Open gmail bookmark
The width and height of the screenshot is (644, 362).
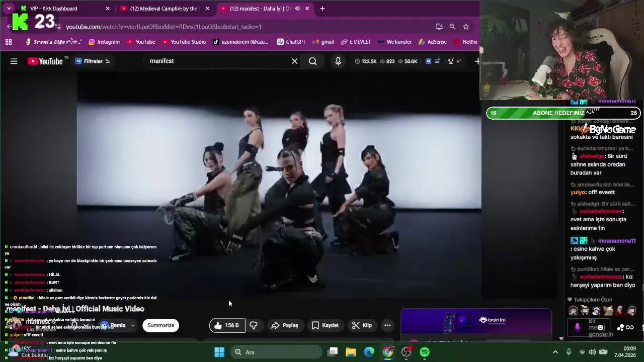coord(323,42)
